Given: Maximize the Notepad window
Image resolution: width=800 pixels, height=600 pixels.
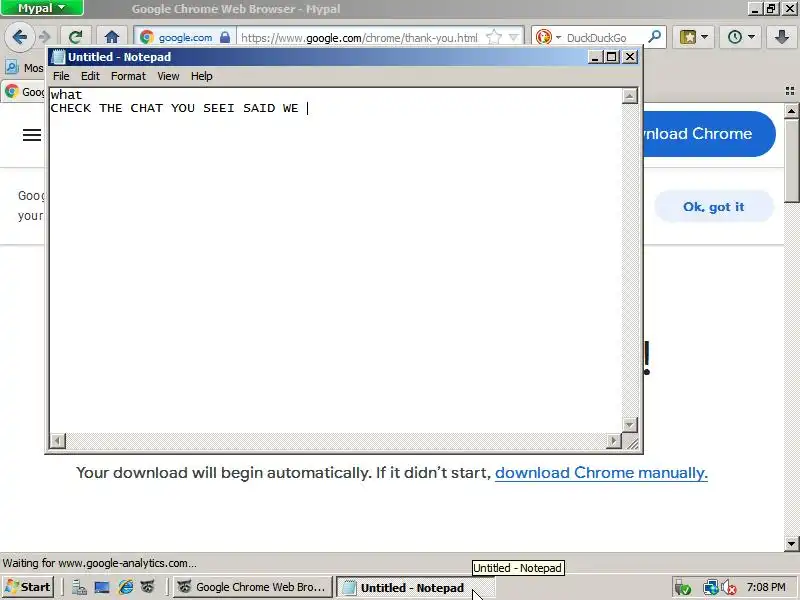Looking at the screenshot, I should click(x=611, y=57).
